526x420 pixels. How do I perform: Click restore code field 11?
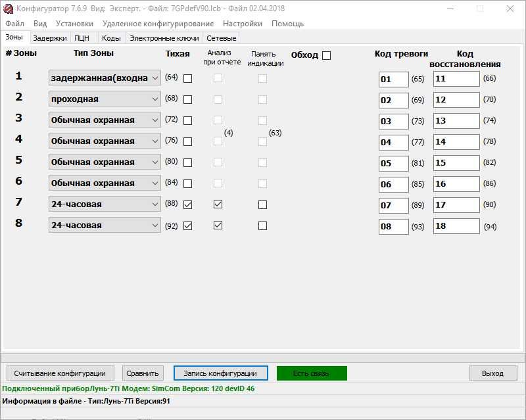[456, 79]
